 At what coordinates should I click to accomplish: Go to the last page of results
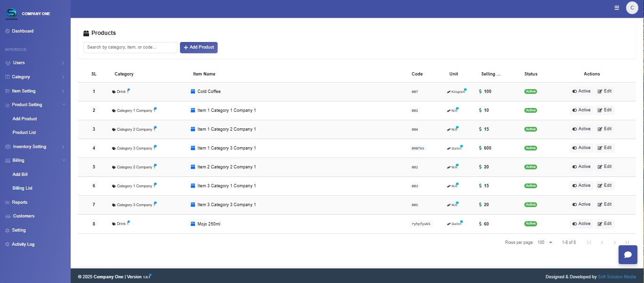point(627,242)
